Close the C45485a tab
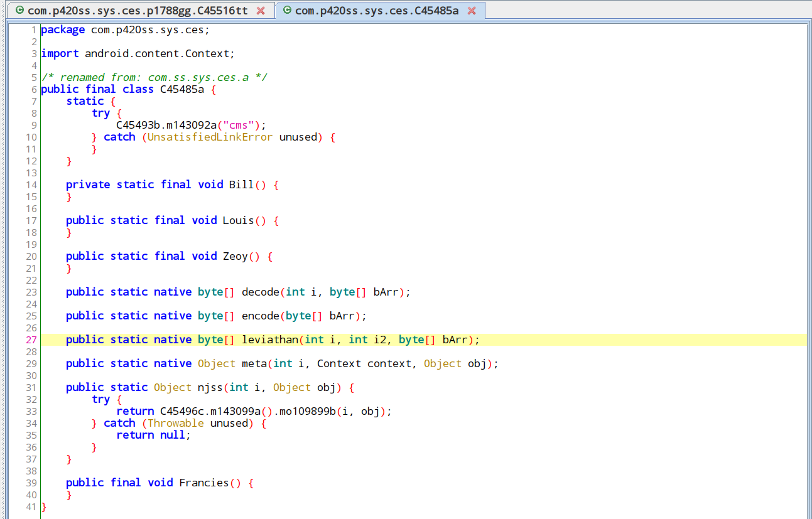The image size is (812, 519). [472, 11]
